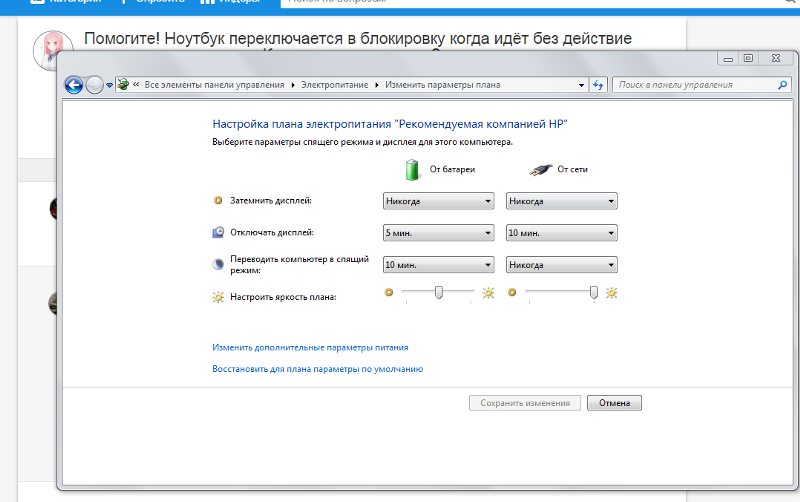Select the 'Все элементы панели управления' breadcrumb
The width and height of the screenshot is (800, 502).
tap(214, 85)
